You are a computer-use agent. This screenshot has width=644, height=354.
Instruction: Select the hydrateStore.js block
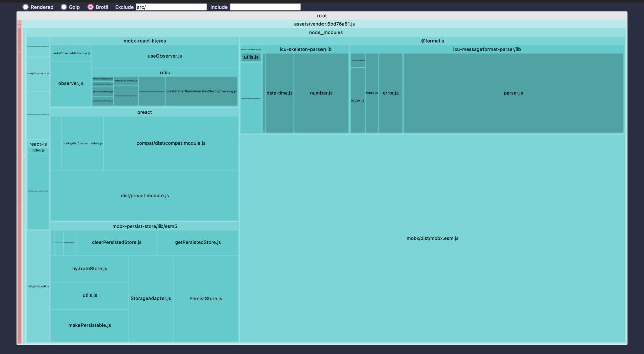[x=90, y=269]
